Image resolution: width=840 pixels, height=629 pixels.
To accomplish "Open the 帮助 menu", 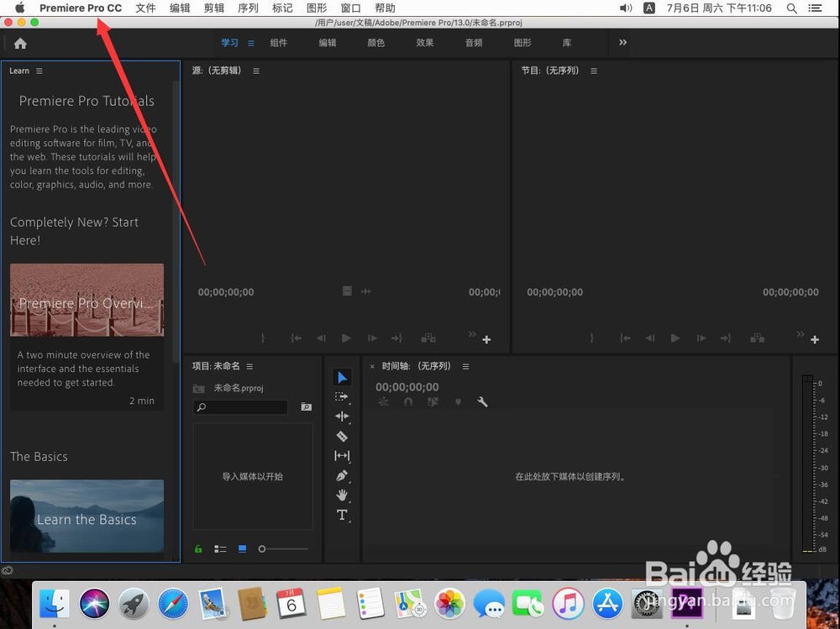I will click(386, 8).
